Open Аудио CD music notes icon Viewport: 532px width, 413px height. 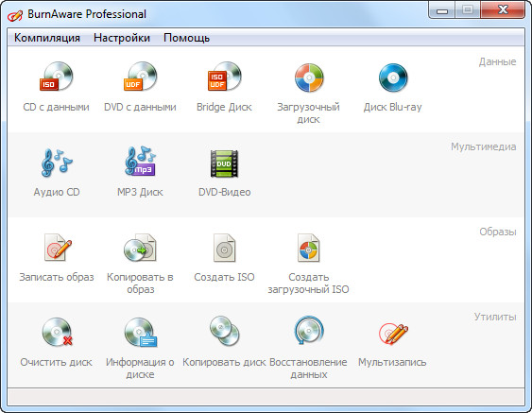(57, 163)
